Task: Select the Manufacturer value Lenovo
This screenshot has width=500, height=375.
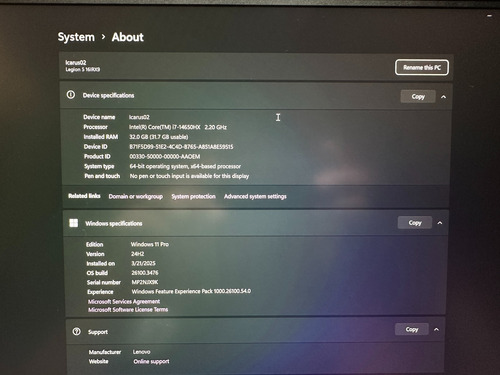Action: tap(142, 352)
